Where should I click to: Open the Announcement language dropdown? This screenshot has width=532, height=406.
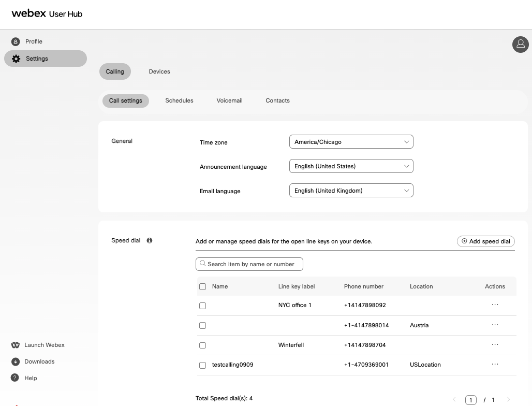(351, 166)
